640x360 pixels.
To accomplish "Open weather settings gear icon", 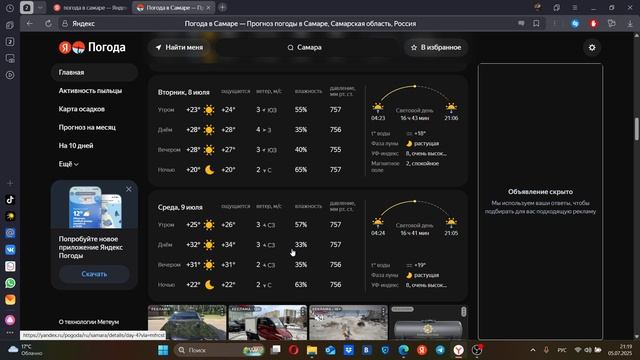I will point(592,47).
